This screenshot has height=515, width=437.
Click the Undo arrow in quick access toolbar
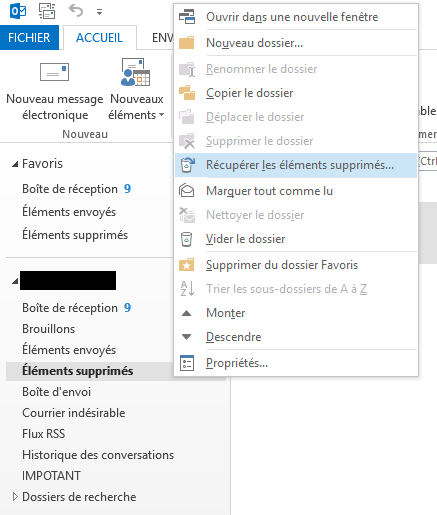tap(76, 11)
